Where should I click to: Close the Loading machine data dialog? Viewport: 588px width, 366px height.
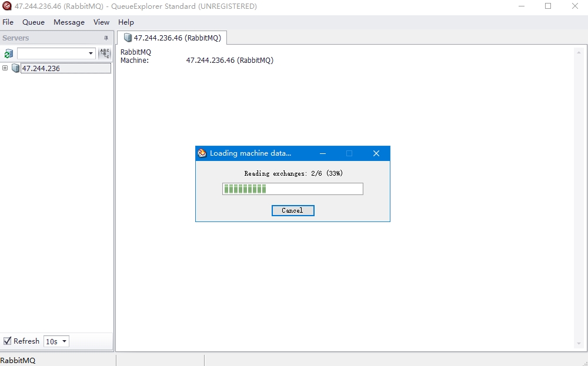coord(376,153)
